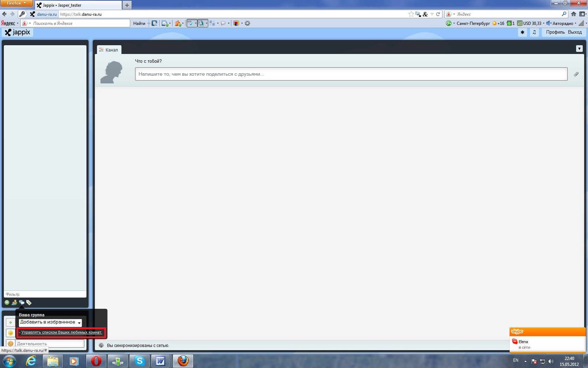Click the browser back arrow
588x368 pixels.
pos(4,14)
